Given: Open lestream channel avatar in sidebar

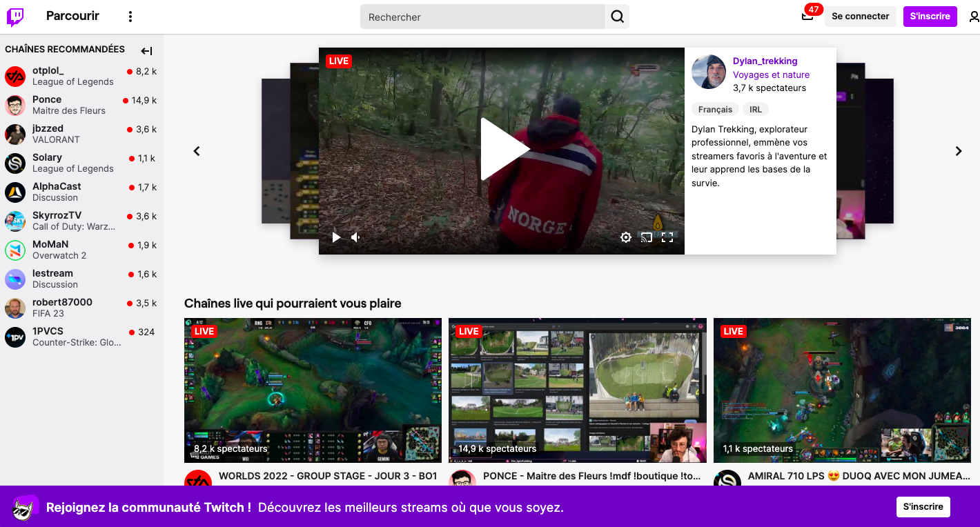Looking at the screenshot, I should (15, 279).
